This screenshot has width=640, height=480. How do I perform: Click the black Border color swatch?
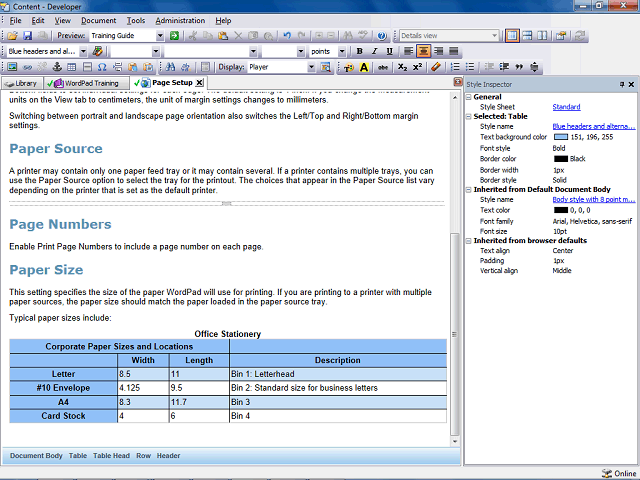click(x=561, y=159)
